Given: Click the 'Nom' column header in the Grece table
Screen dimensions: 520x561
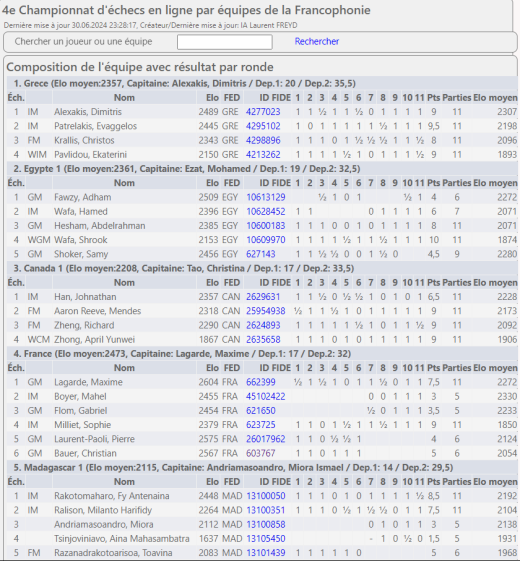Looking at the screenshot, I should (124, 98).
